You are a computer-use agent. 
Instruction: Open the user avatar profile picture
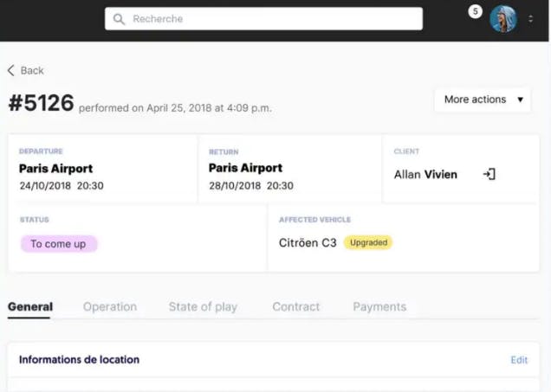(x=503, y=19)
